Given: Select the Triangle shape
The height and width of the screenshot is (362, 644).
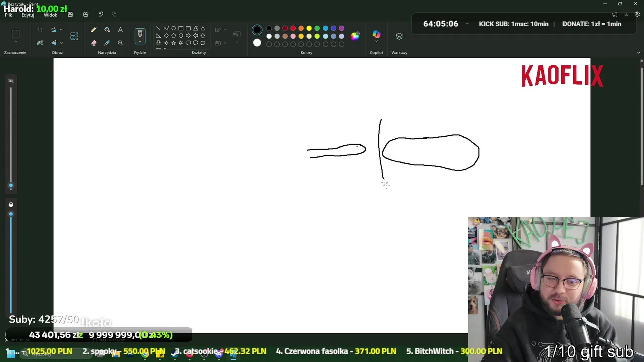Looking at the screenshot, I should (x=203, y=28).
